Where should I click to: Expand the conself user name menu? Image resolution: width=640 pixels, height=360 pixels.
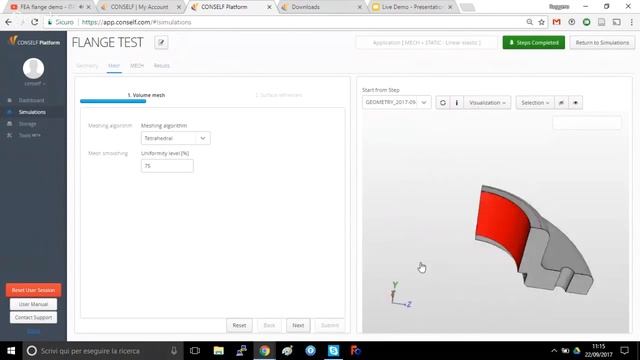(34, 84)
